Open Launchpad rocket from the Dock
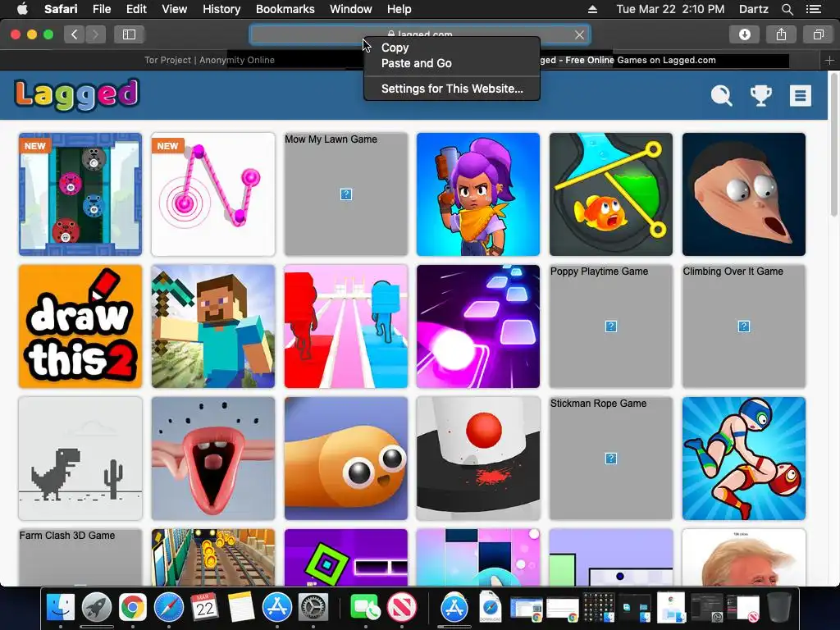The image size is (840, 630). click(97, 608)
